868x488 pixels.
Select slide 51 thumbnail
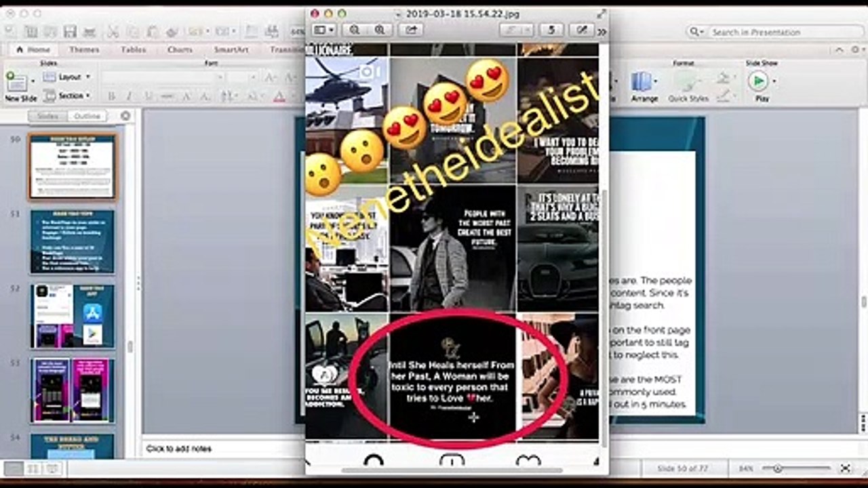click(73, 241)
